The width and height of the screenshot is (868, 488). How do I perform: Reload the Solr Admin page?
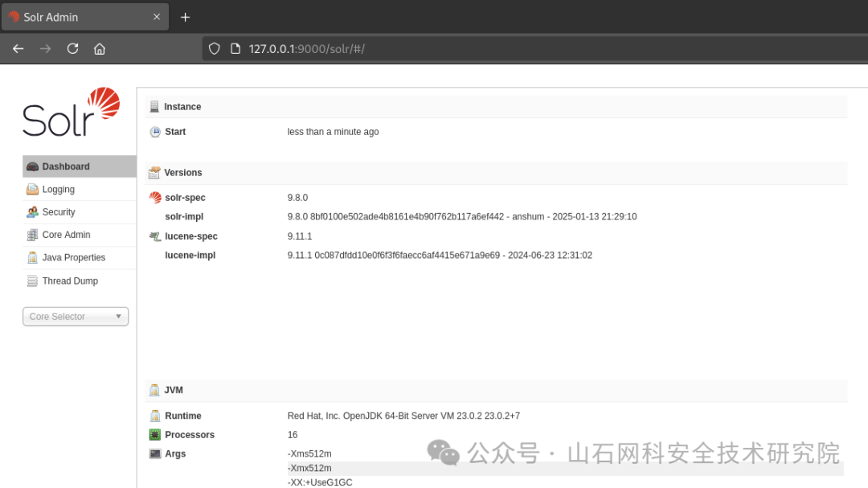[x=72, y=49]
